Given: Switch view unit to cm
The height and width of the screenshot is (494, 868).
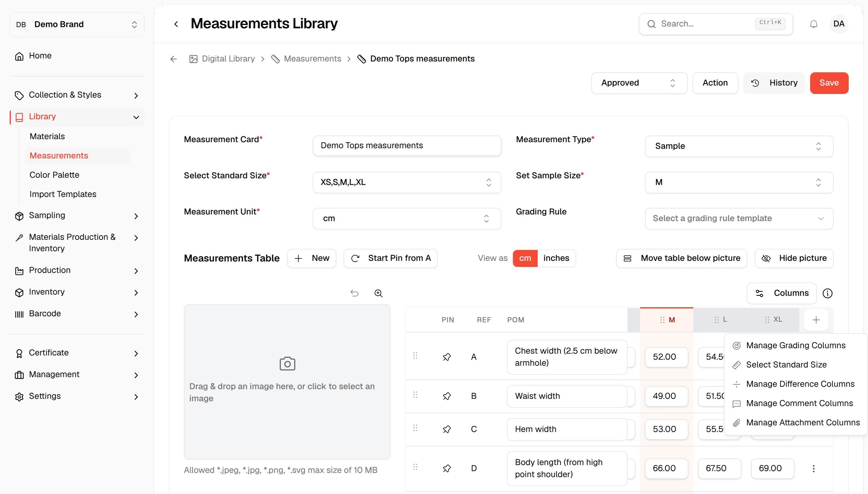Looking at the screenshot, I should click(525, 258).
